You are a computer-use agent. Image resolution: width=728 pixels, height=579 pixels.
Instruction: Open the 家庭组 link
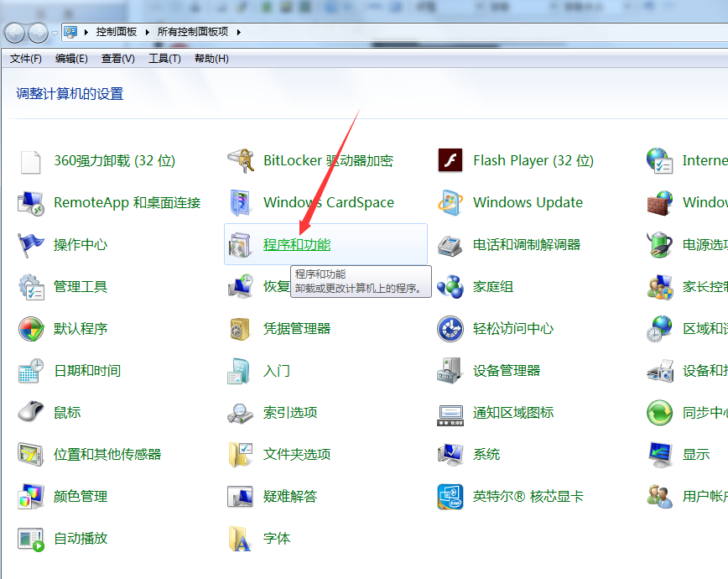tap(493, 287)
